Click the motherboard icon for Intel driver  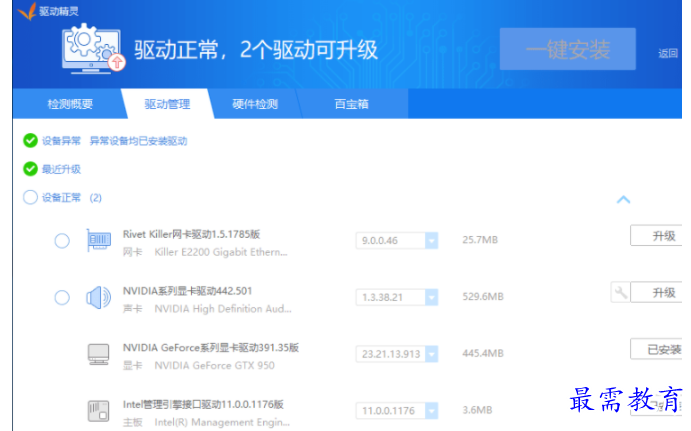(98, 411)
